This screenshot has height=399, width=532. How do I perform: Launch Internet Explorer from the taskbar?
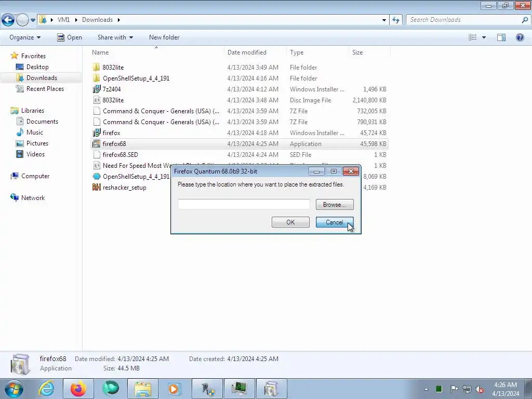(x=46, y=389)
